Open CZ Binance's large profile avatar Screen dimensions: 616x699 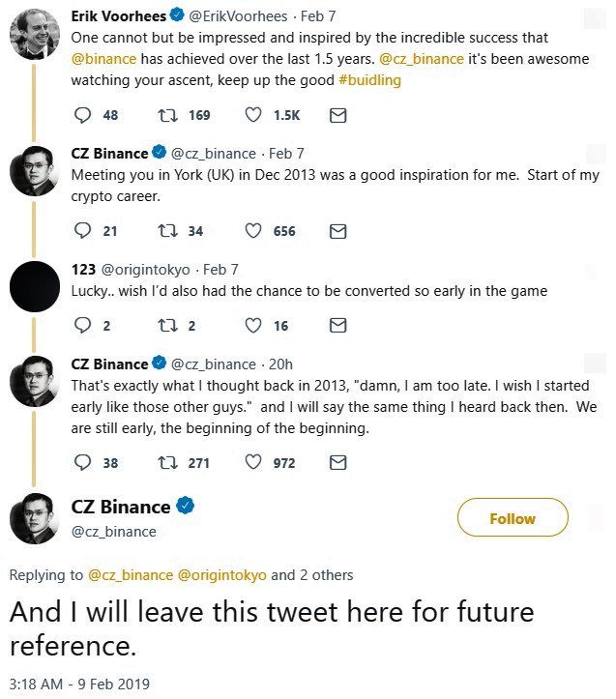pos(36,519)
